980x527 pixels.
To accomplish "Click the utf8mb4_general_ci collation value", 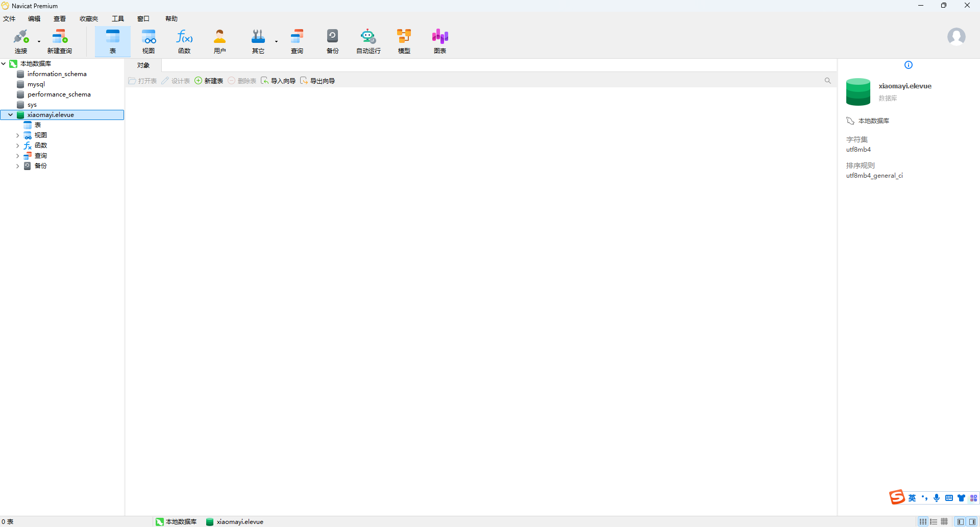I will click(874, 176).
